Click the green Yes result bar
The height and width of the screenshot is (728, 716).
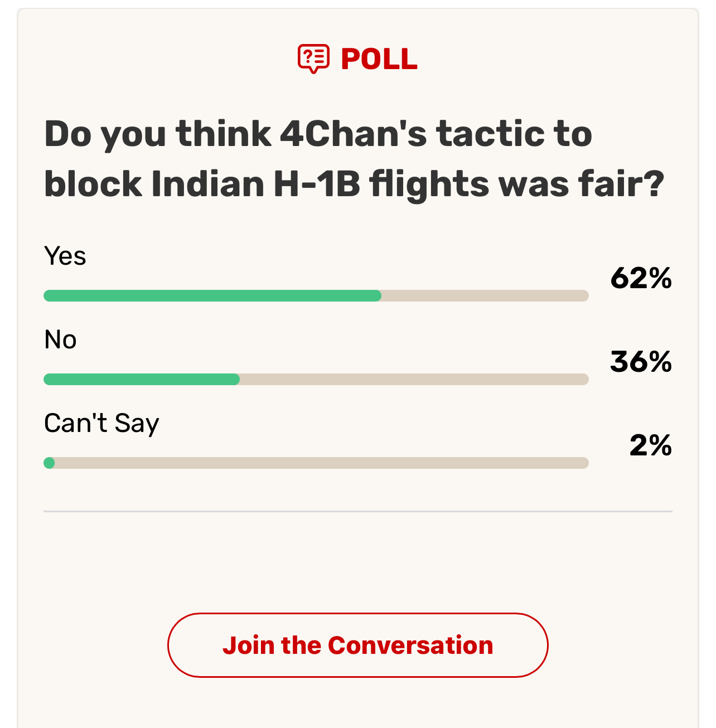(212, 295)
